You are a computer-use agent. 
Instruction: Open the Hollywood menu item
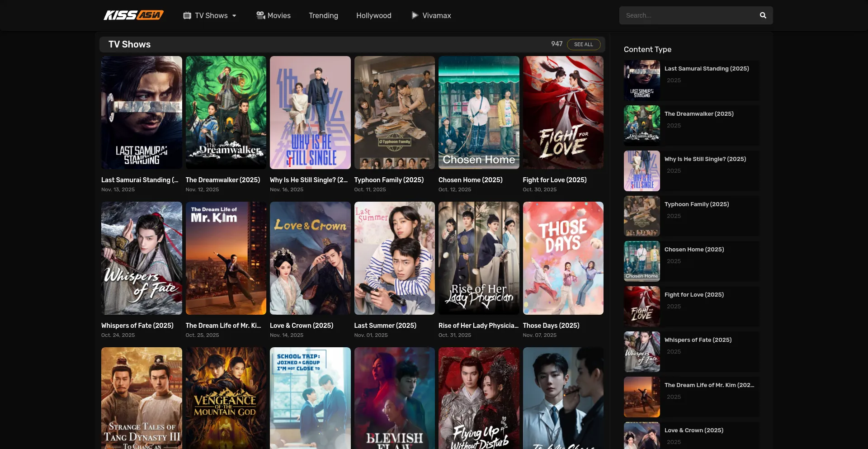373,15
